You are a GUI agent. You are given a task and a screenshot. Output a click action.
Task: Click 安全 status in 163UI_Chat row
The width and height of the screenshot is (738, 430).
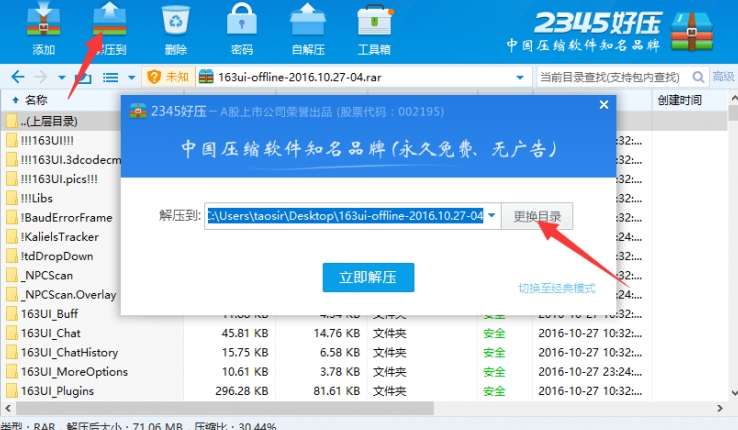tap(494, 334)
